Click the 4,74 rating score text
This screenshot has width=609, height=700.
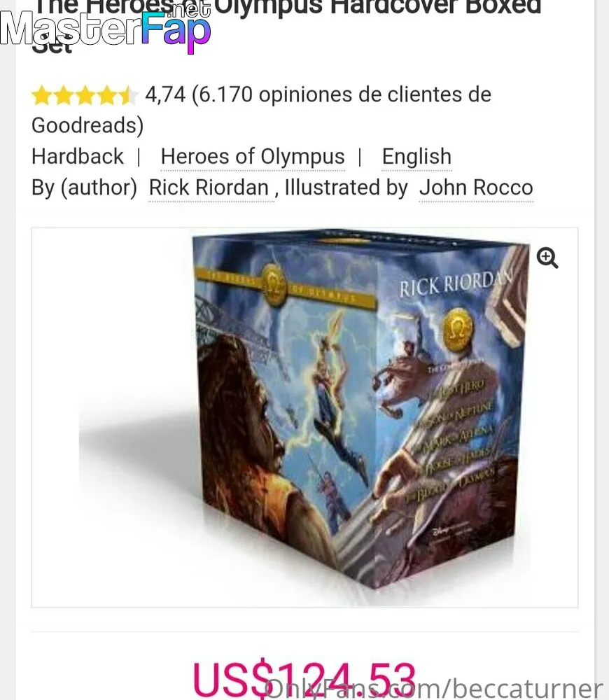(x=165, y=94)
